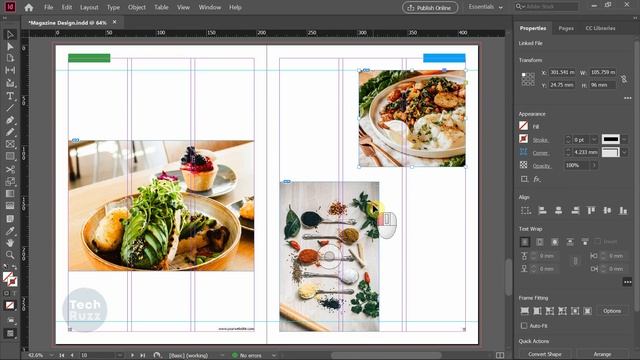
Task: Select the Direct Selection tool
Action: pos(10,47)
